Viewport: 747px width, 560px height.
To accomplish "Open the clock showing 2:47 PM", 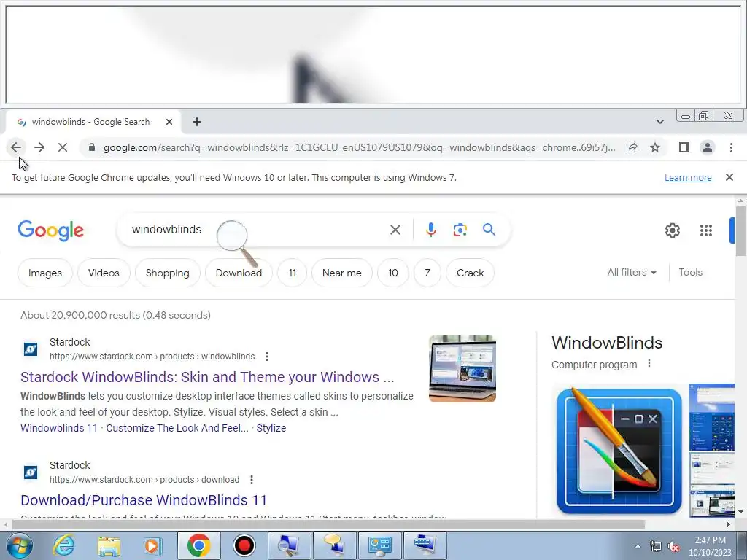I will coord(710,546).
